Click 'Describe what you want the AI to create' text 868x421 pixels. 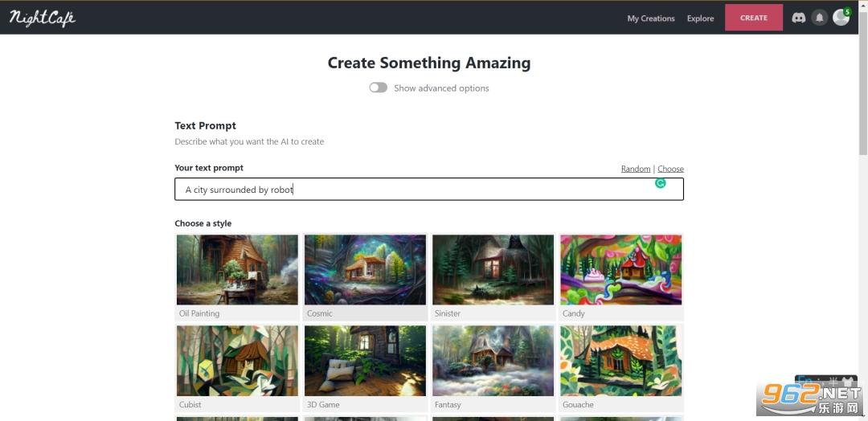click(249, 141)
